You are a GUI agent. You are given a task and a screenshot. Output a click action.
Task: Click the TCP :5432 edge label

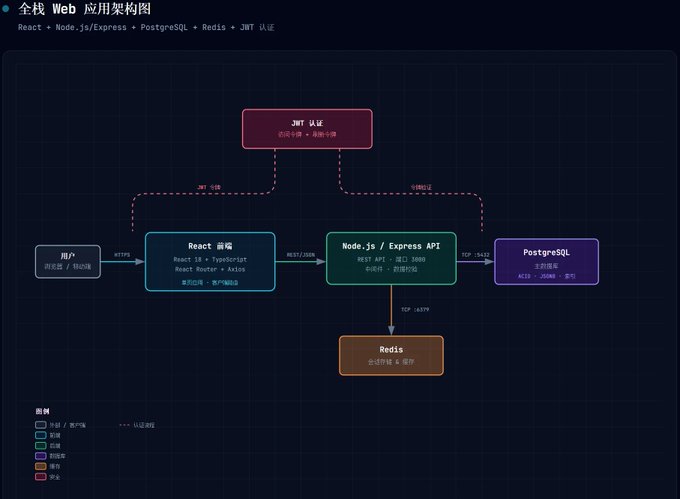tap(475, 254)
